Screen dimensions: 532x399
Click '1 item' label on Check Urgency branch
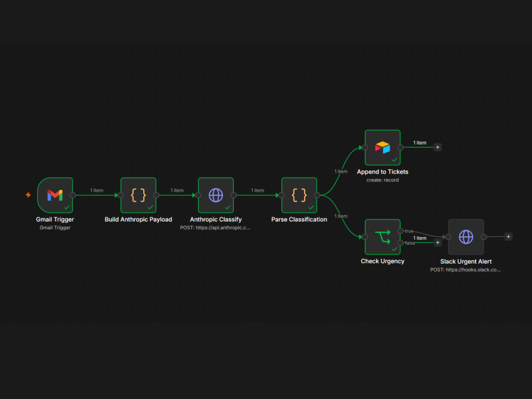[x=341, y=216]
